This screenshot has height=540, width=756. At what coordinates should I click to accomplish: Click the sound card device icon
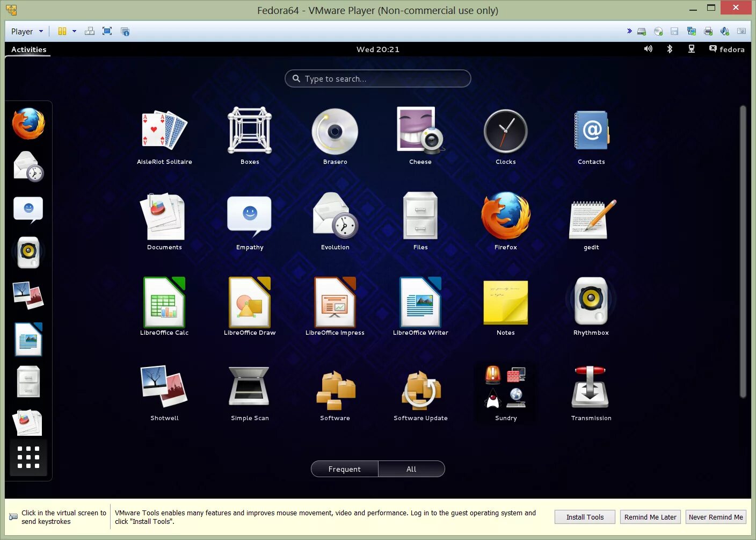point(725,32)
